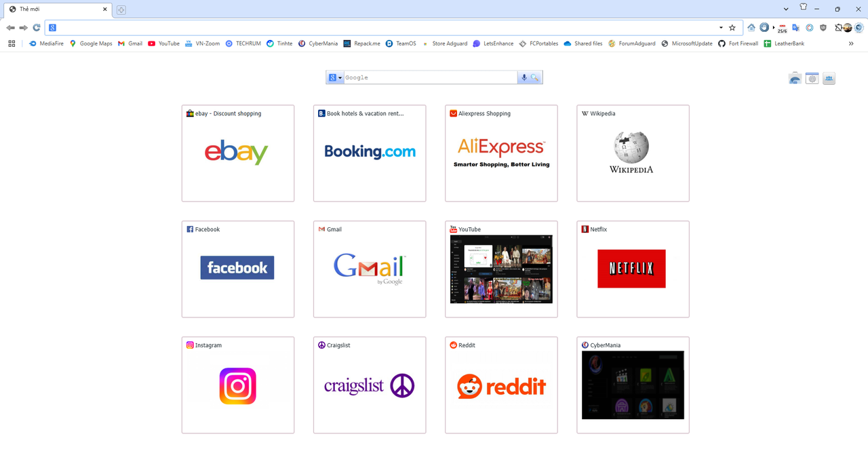Image resolution: width=868 pixels, height=466 pixels.
Task: Open the extensions puzzle icon
Action: (x=839, y=28)
